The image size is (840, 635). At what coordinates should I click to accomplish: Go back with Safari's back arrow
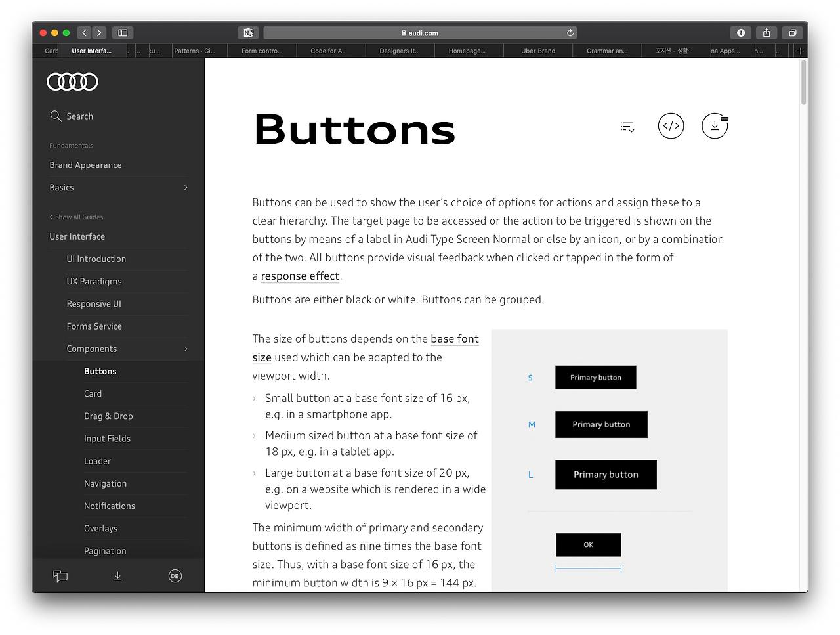pyautogui.click(x=84, y=33)
